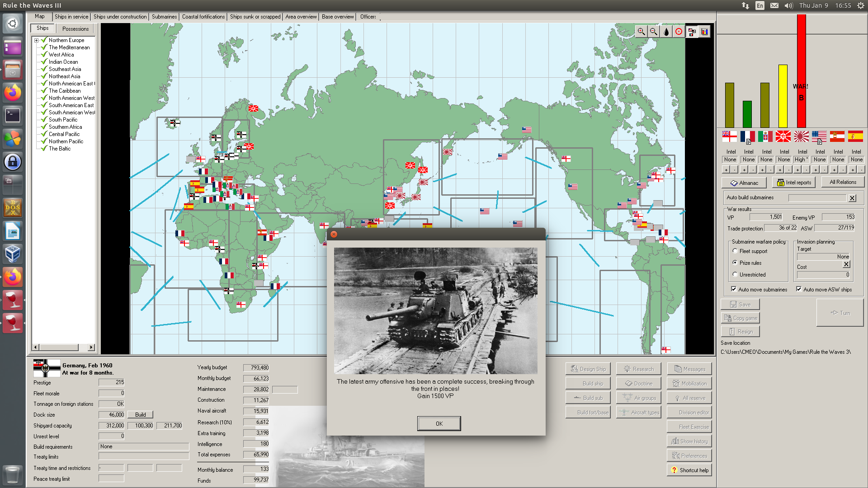Click the dock size Build button
Screen dimensions: 868x488
[141, 414]
